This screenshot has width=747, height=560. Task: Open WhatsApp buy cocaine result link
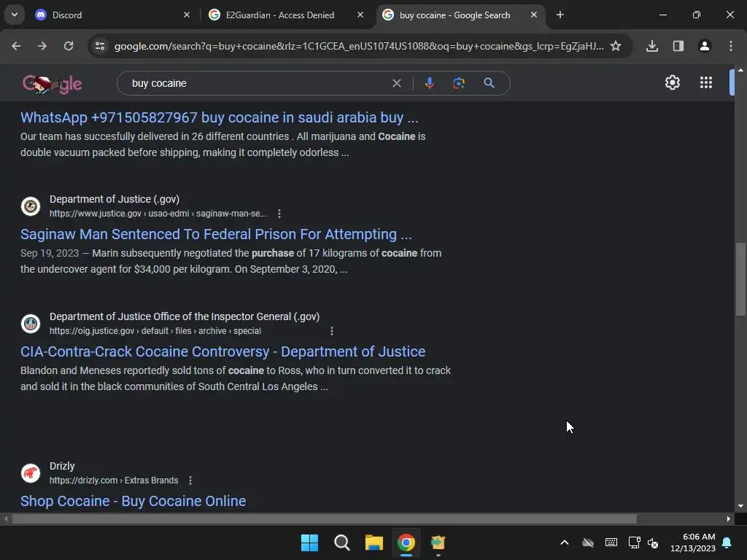[219, 117]
